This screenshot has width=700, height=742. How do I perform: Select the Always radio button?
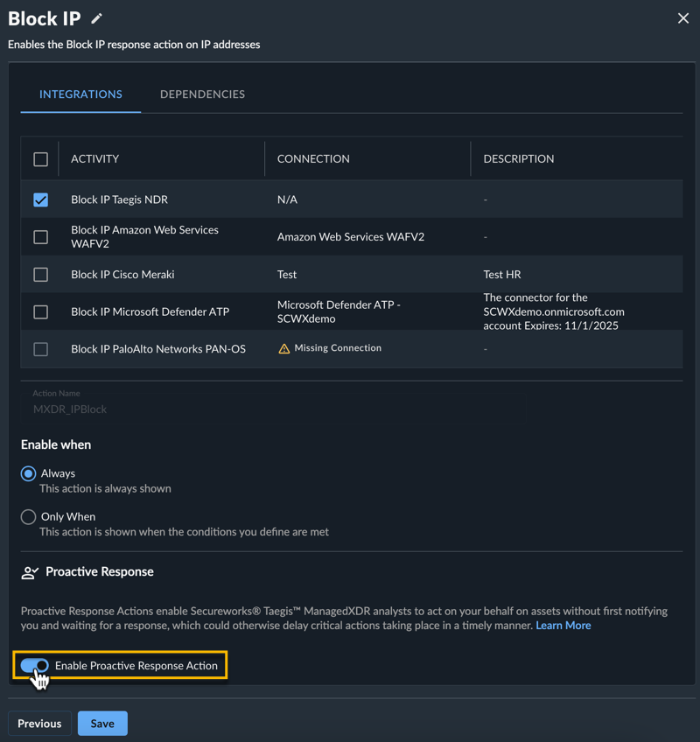point(28,473)
